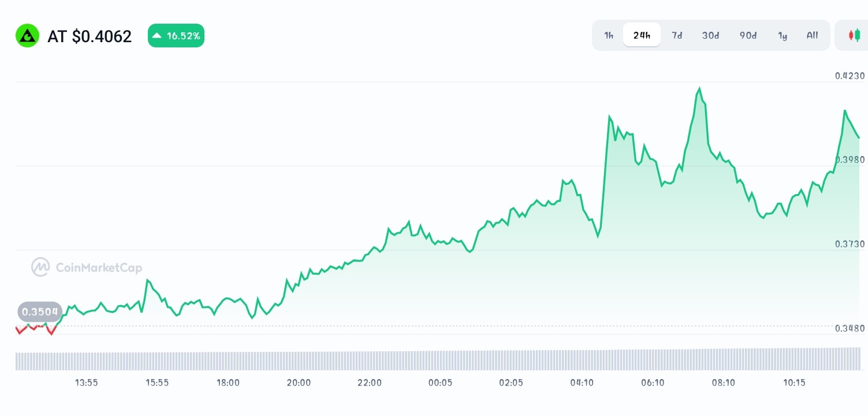Screen dimensions: 868x416
Task: Select the 30d time range tab
Action: pyautogui.click(x=710, y=35)
